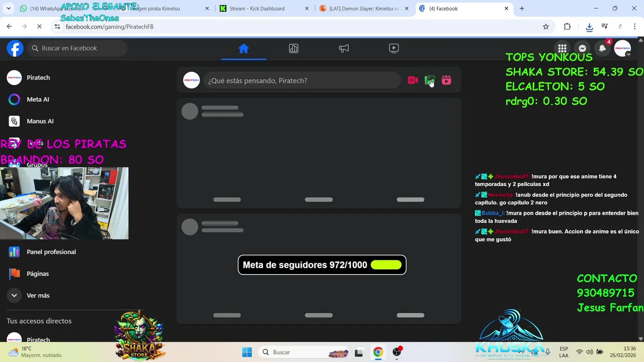Open Facebook notifications bell
Image resolution: width=644 pixels, height=362 pixels.
pyautogui.click(x=602, y=48)
